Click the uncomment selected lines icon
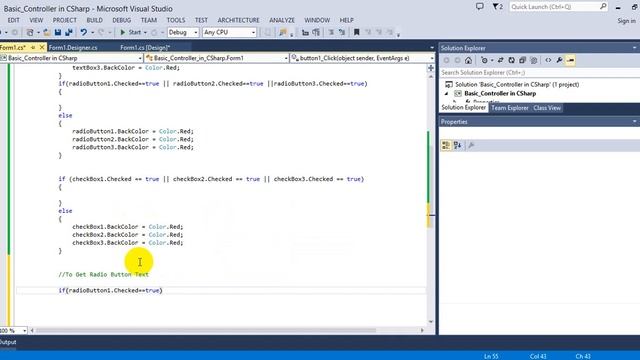640x360 pixels. [x=342, y=32]
